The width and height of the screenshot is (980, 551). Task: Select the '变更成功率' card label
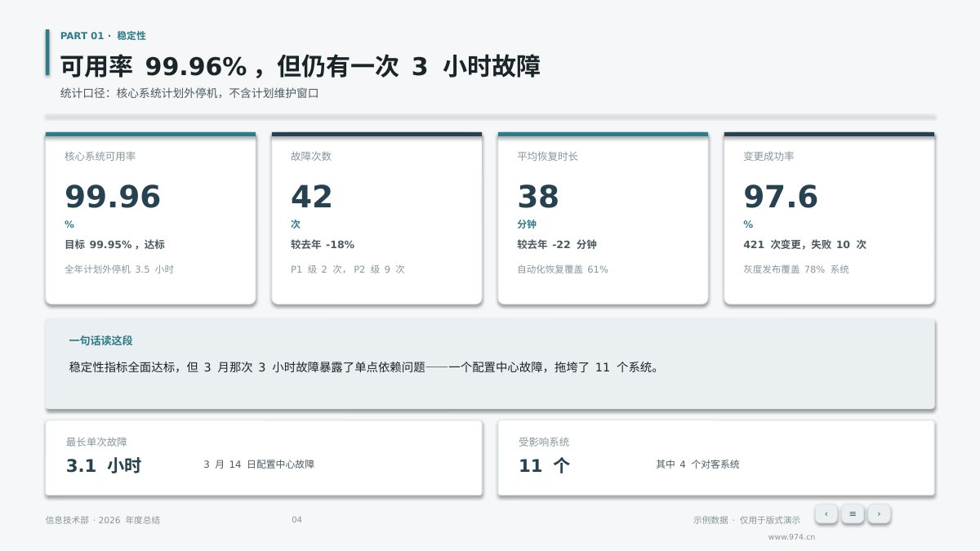[768, 156]
